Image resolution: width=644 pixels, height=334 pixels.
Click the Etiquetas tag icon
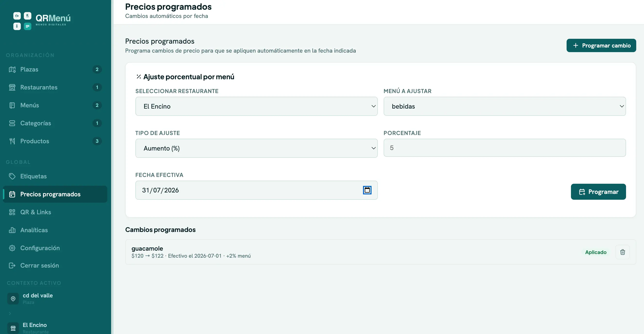(12, 176)
